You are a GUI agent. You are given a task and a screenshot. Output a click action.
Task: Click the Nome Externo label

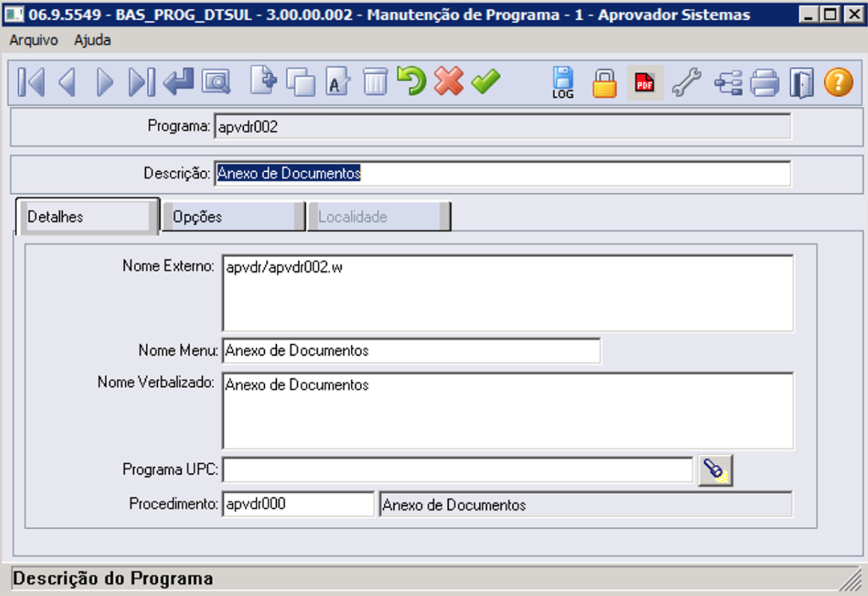168,266
